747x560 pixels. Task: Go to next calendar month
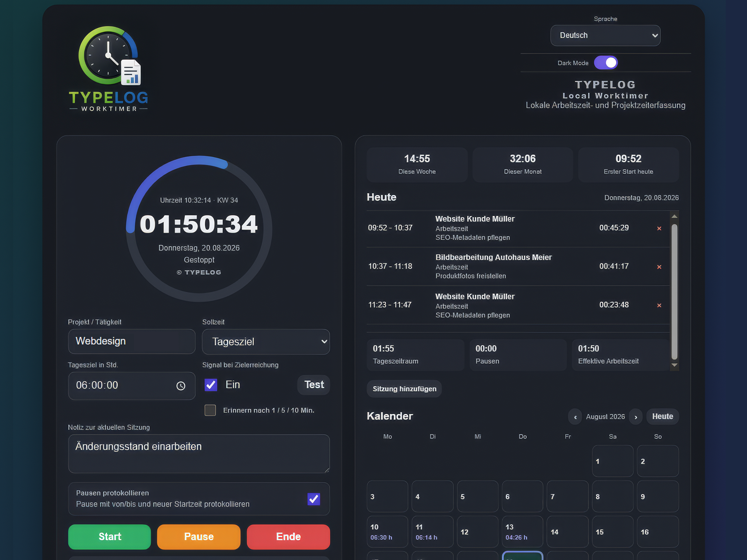(636, 417)
